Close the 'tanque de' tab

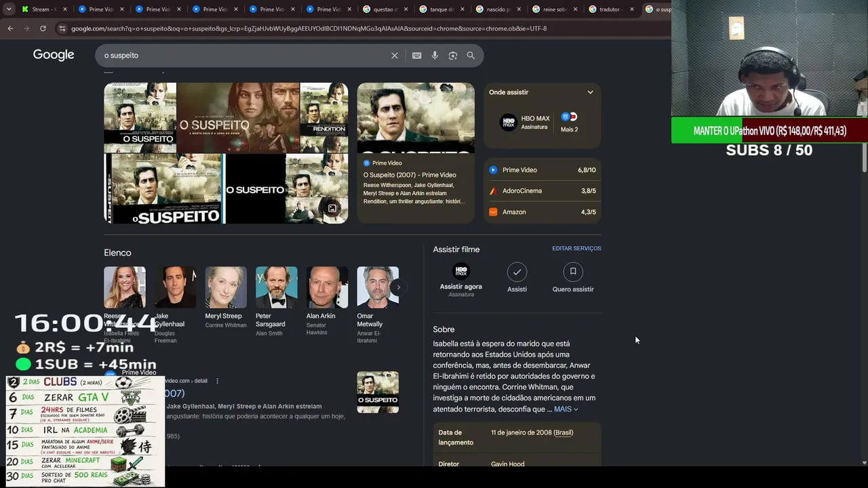click(x=462, y=9)
